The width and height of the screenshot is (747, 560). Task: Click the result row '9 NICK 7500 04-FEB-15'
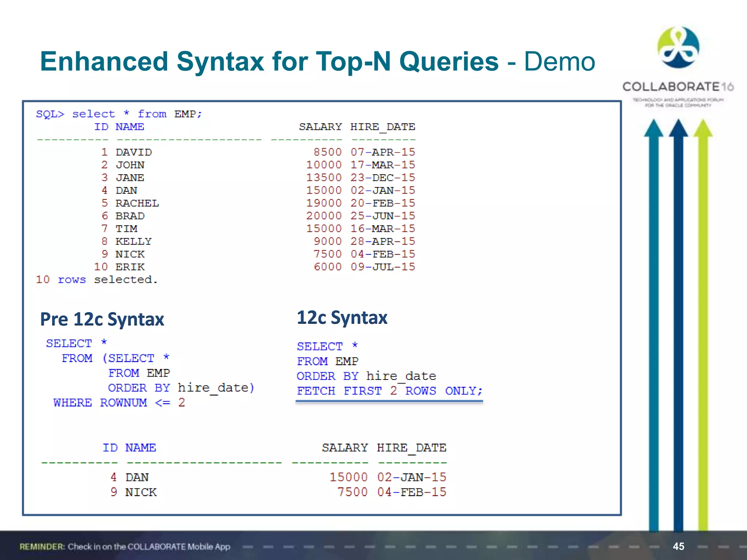point(278,492)
